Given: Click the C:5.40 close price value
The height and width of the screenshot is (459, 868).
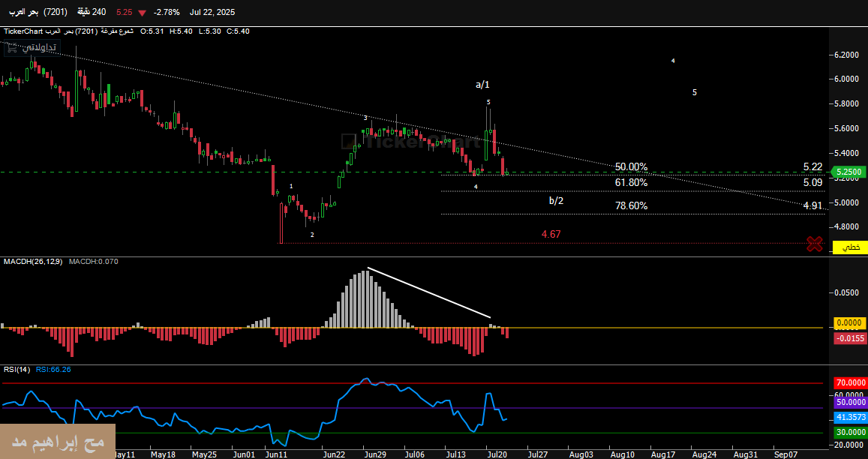Looking at the screenshot, I should 238,31.
